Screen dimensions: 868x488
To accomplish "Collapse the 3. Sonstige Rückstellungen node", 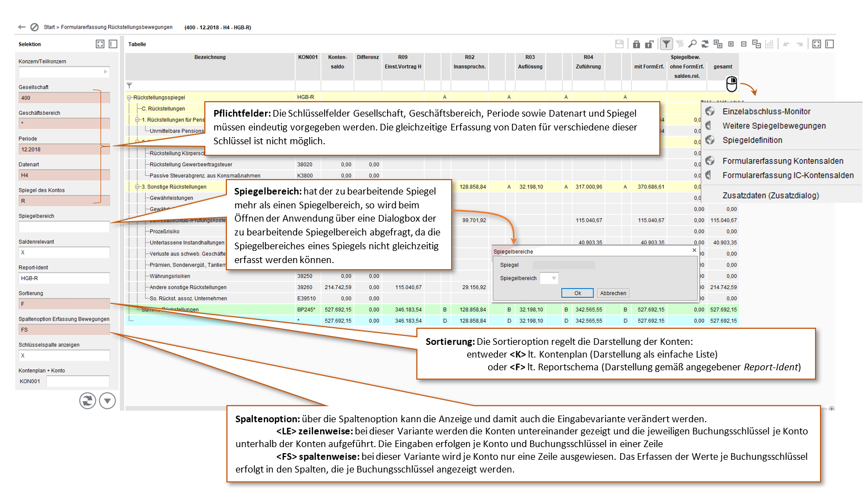I will tap(137, 187).
